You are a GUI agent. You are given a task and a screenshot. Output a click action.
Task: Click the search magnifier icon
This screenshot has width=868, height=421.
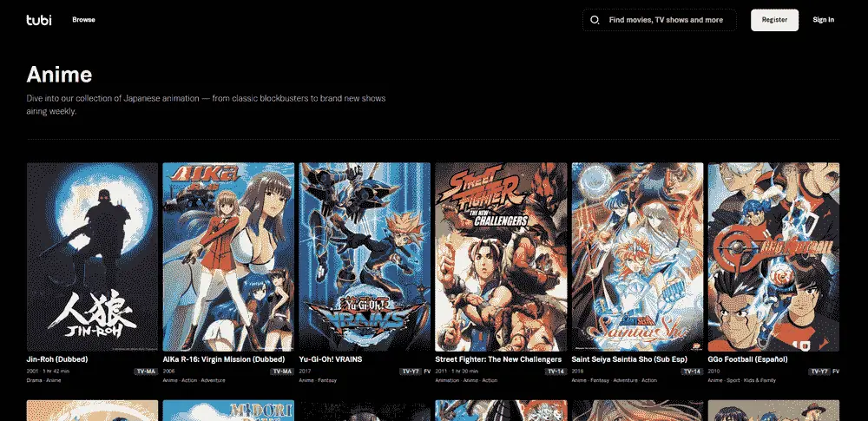(x=595, y=20)
